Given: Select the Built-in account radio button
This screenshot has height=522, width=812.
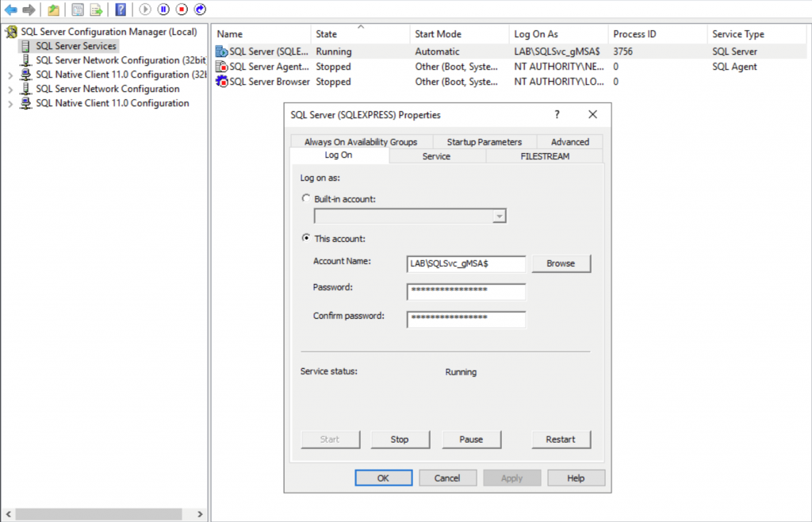Looking at the screenshot, I should click(306, 199).
